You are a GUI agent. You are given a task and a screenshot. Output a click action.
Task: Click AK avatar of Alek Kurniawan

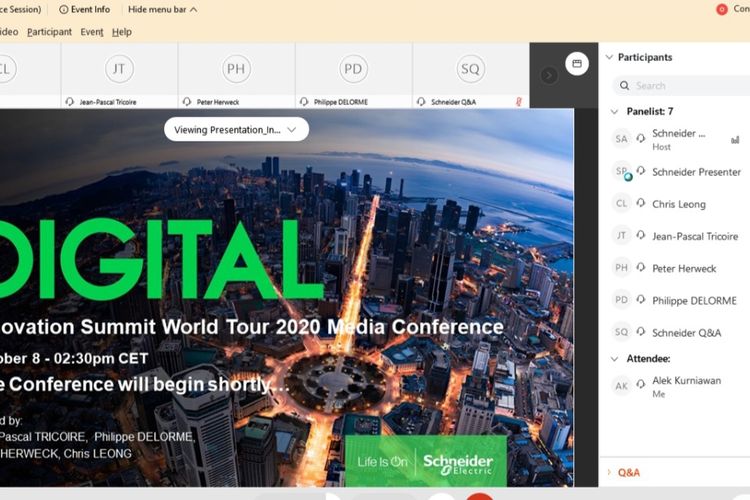click(621, 386)
